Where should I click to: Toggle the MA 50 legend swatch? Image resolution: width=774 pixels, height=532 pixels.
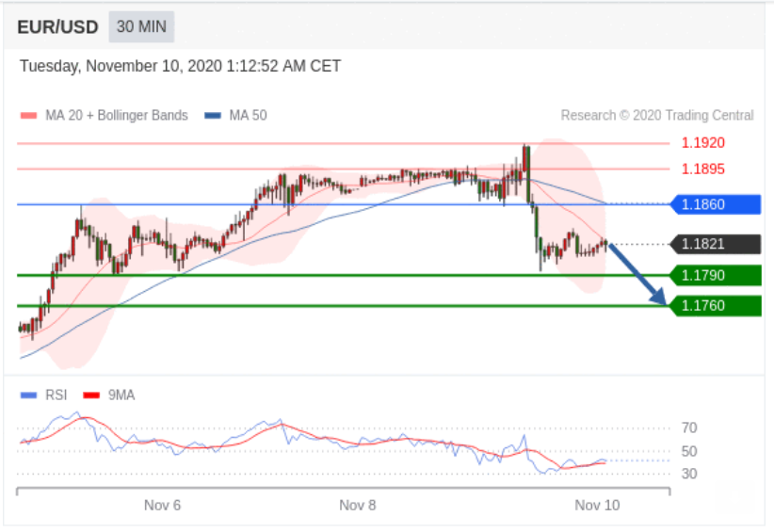click(213, 116)
